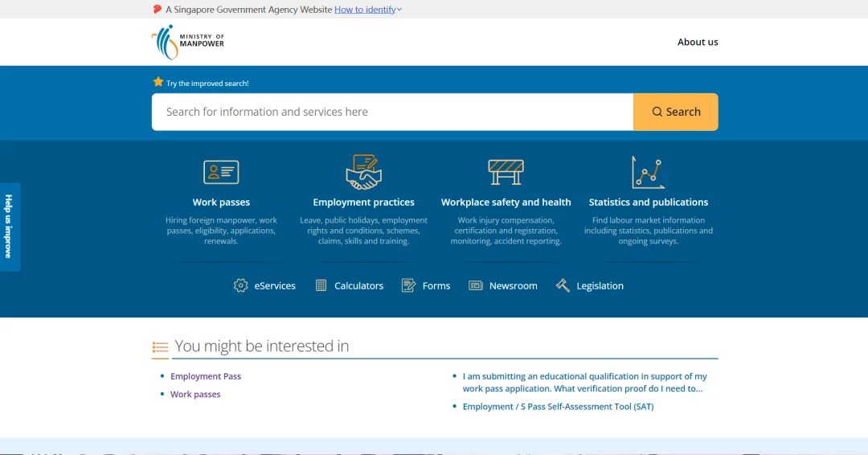The width and height of the screenshot is (868, 455).
Task: Open the Employment practices heading
Action: (364, 202)
